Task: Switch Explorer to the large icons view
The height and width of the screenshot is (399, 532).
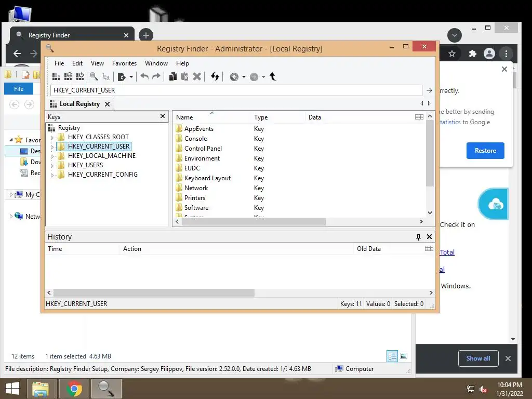Action: point(404,356)
